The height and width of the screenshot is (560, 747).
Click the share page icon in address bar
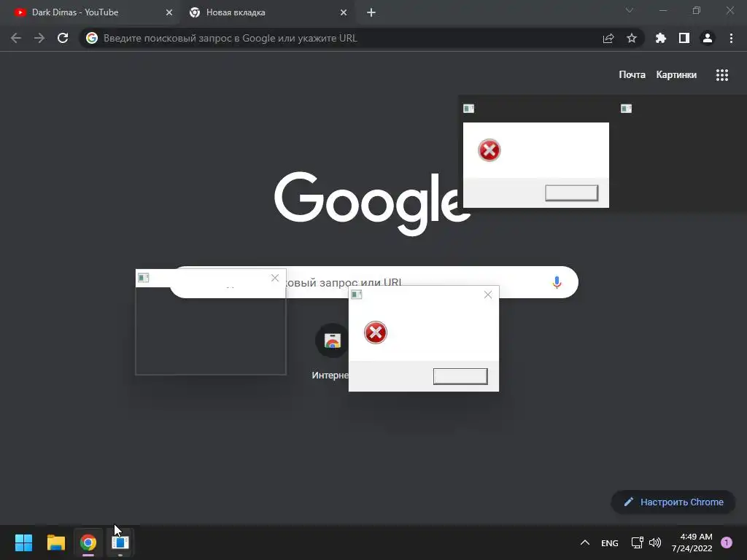[608, 38]
